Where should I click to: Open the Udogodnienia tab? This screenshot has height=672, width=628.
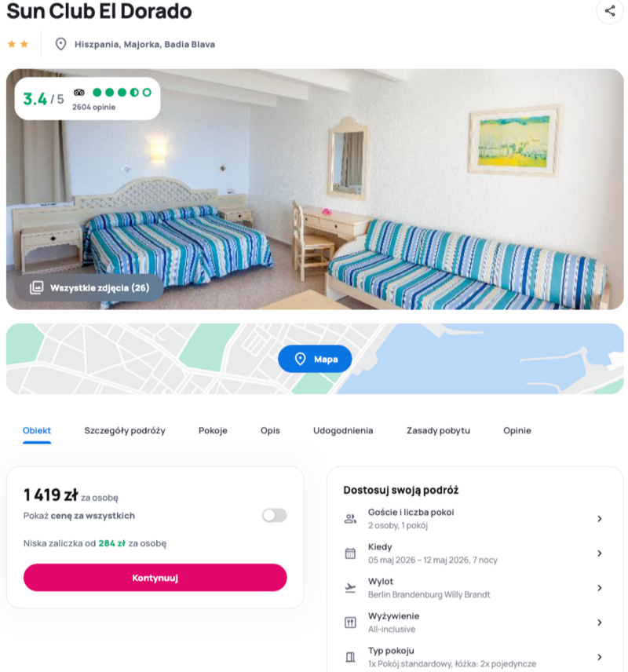tap(343, 430)
